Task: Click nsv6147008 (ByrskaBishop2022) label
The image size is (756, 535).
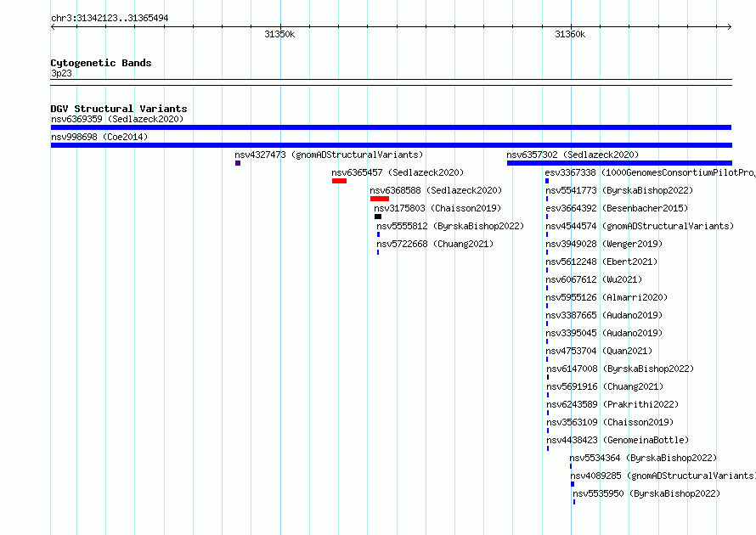Action: pos(621,369)
